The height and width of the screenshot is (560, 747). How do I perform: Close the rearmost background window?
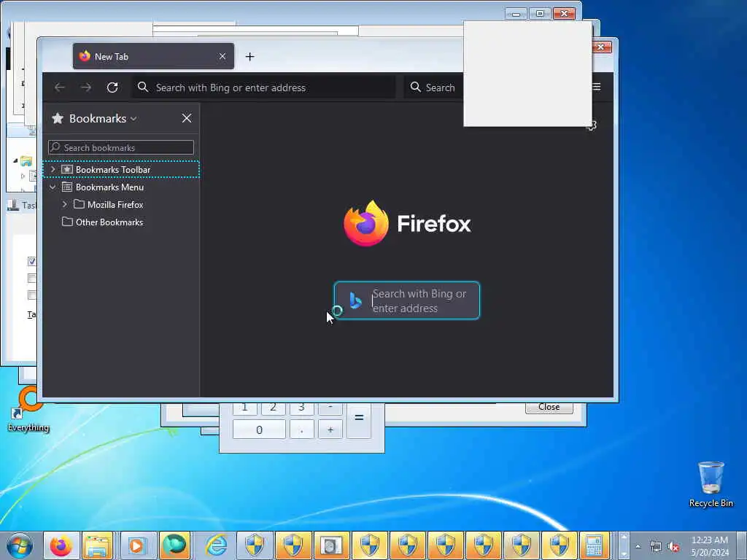(x=564, y=13)
